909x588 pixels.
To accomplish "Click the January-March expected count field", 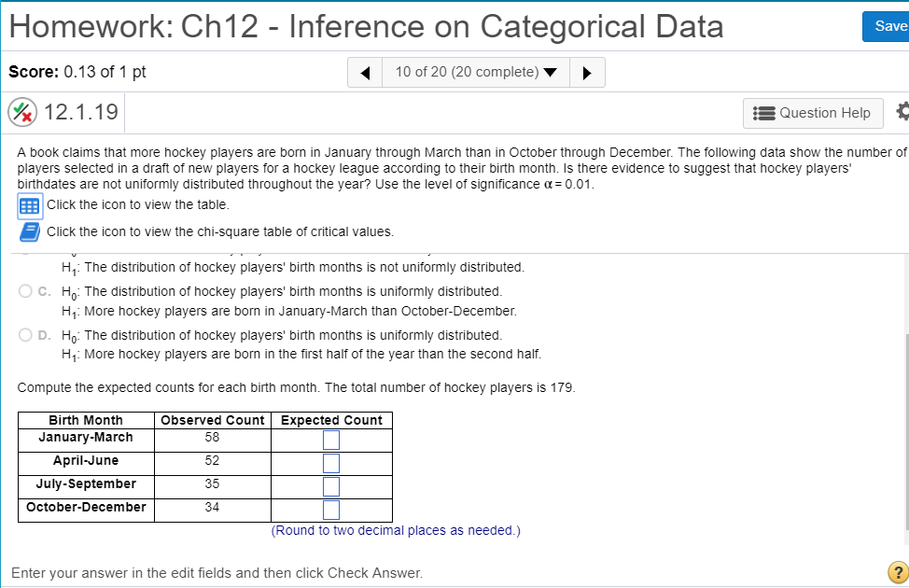I will (x=330, y=439).
